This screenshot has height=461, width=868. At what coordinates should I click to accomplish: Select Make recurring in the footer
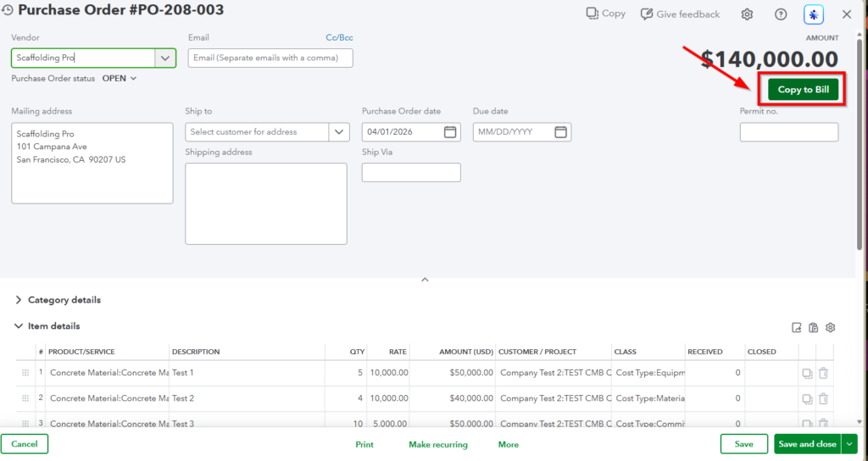[x=437, y=444]
